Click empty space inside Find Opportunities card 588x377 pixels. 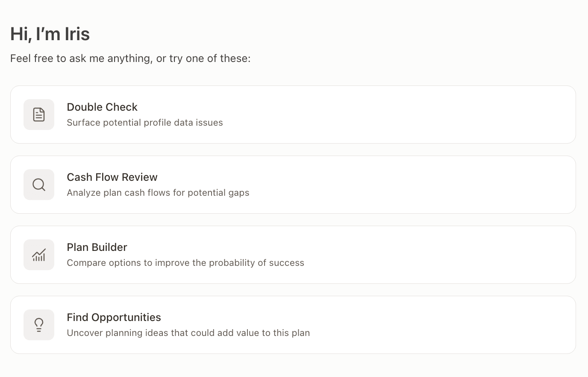(427, 325)
